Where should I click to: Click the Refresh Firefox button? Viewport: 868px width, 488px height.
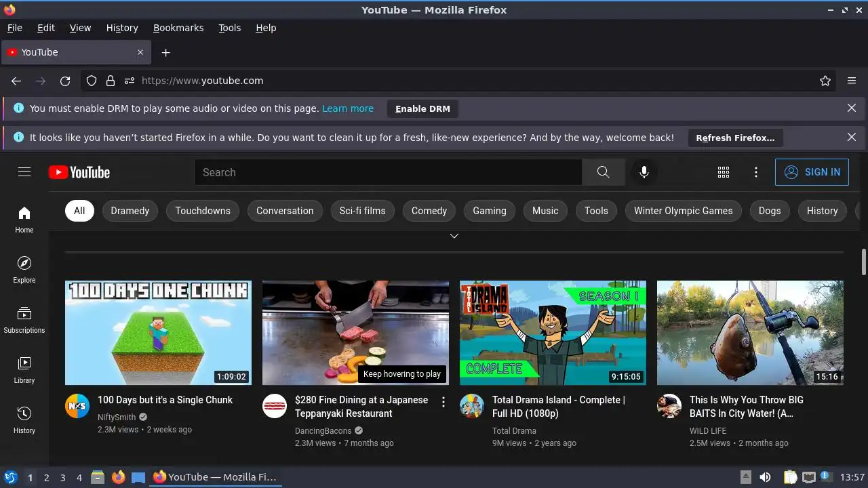[735, 138]
